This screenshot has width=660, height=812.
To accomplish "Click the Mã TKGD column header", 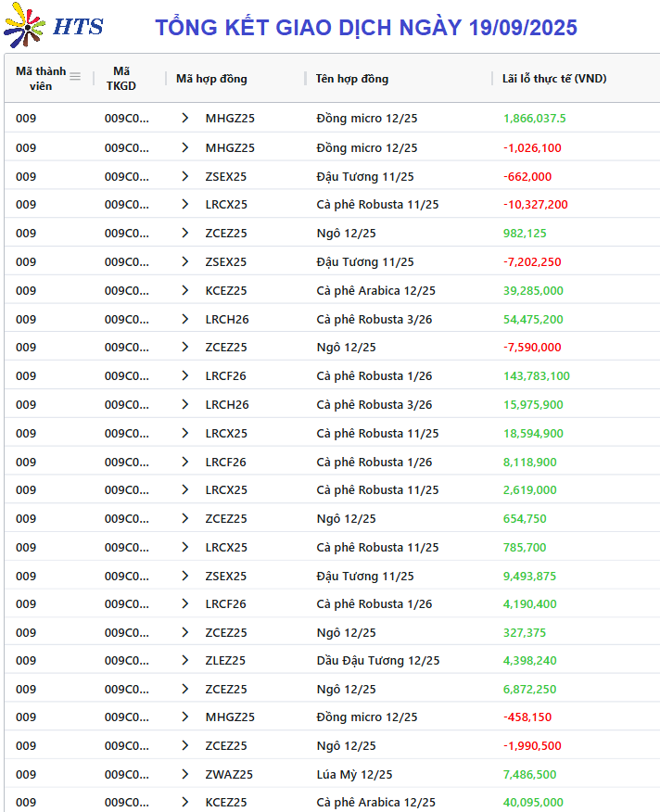I will [121, 78].
